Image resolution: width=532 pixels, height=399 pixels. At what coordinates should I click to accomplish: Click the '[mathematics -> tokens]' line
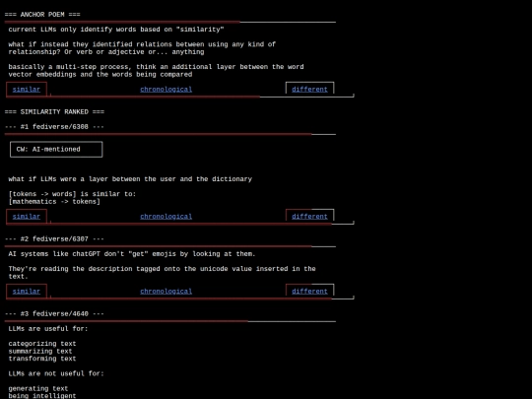(54, 202)
